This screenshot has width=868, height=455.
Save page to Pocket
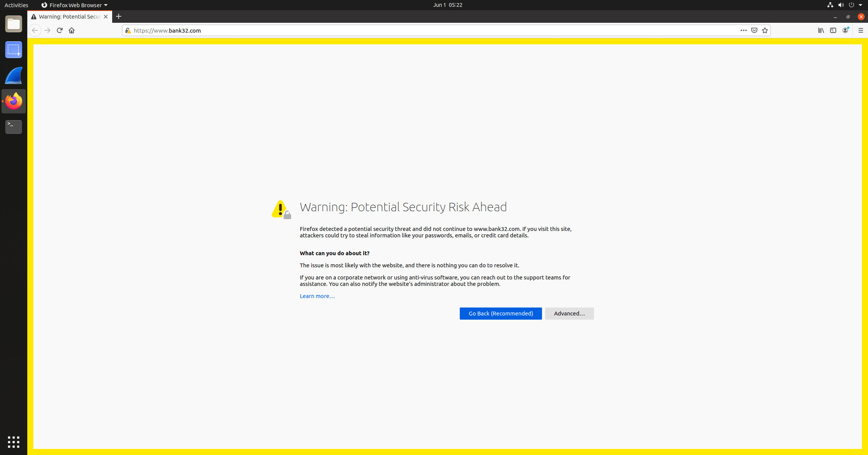click(754, 30)
